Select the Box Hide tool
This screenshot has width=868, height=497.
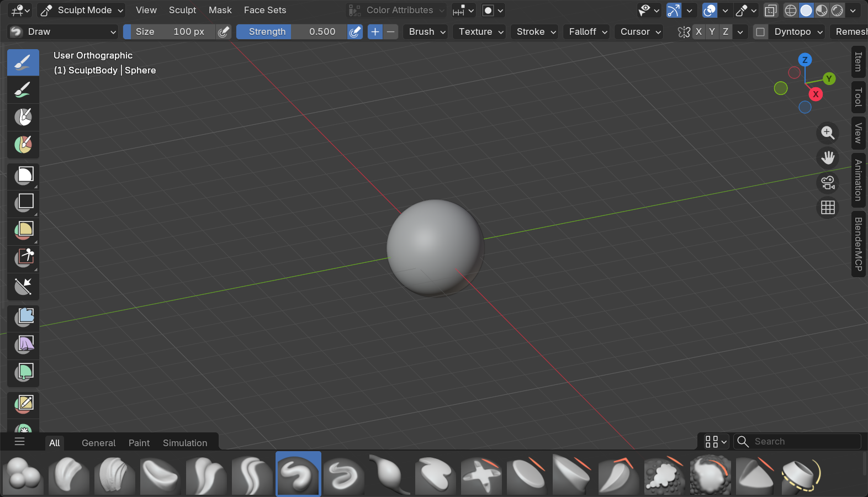(x=23, y=203)
